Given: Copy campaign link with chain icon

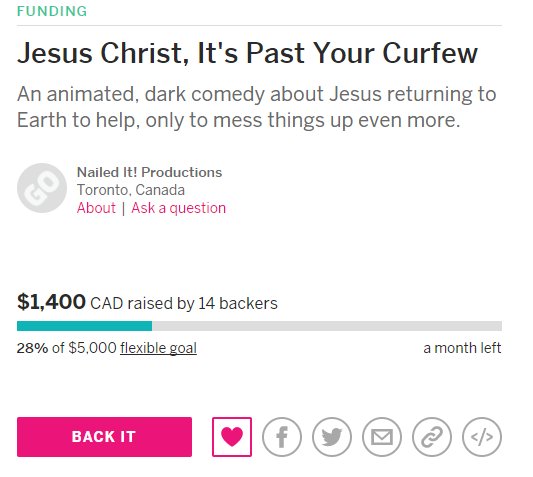Looking at the screenshot, I should tap(432, 437).
